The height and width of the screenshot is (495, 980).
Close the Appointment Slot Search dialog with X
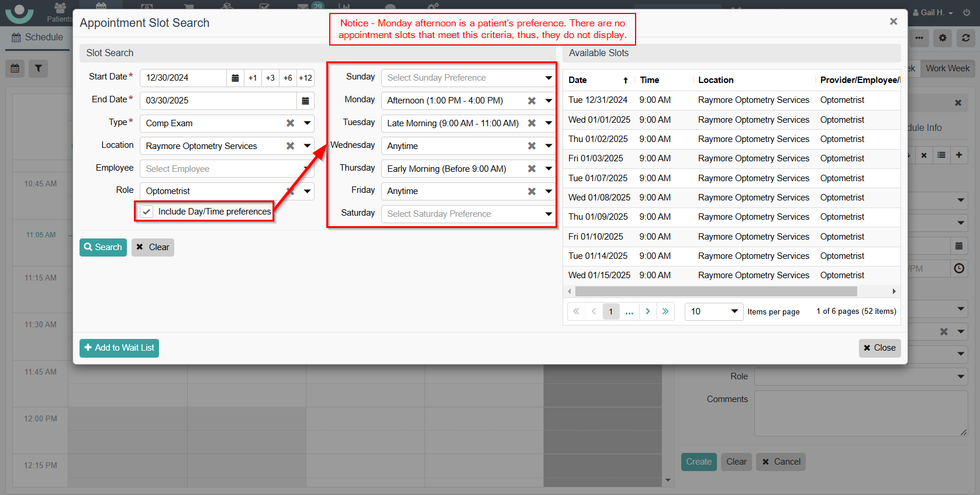coord(893,22)
